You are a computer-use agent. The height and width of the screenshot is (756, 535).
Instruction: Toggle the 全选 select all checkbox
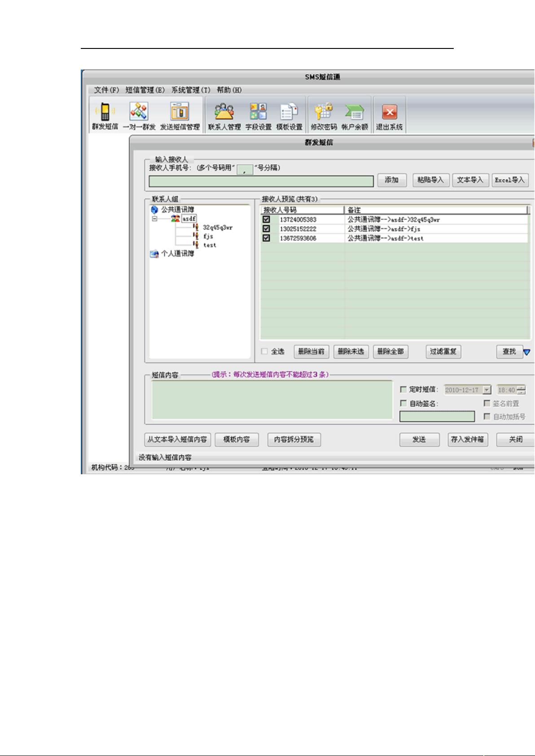click(264, 351)
